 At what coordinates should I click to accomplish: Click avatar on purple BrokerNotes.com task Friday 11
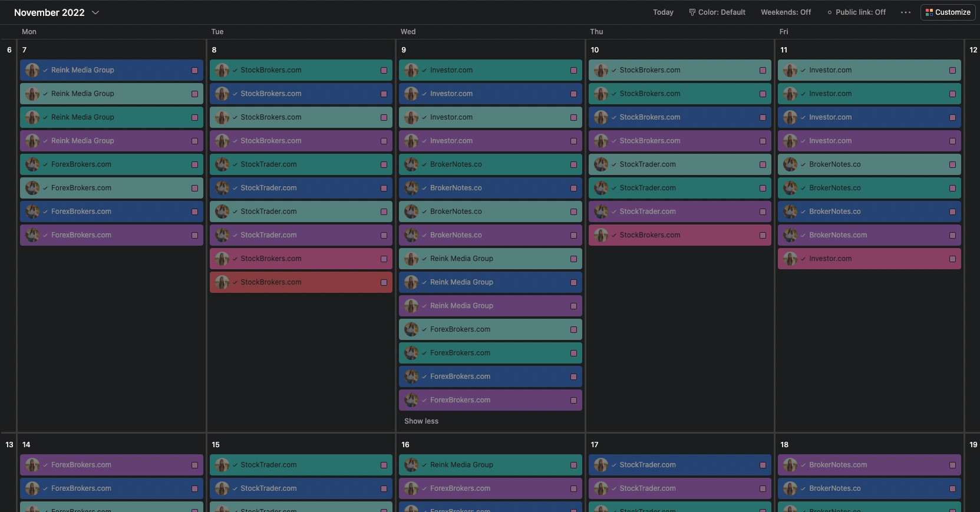tap(790, 235)
